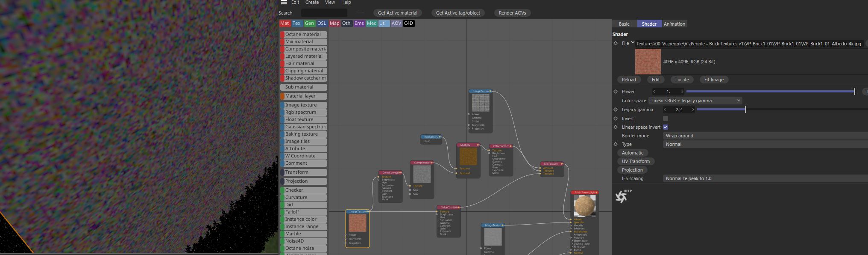This screenshot has width=868, height=255.
Task: Open the hamburger menu icon
Action: point(284,2)
